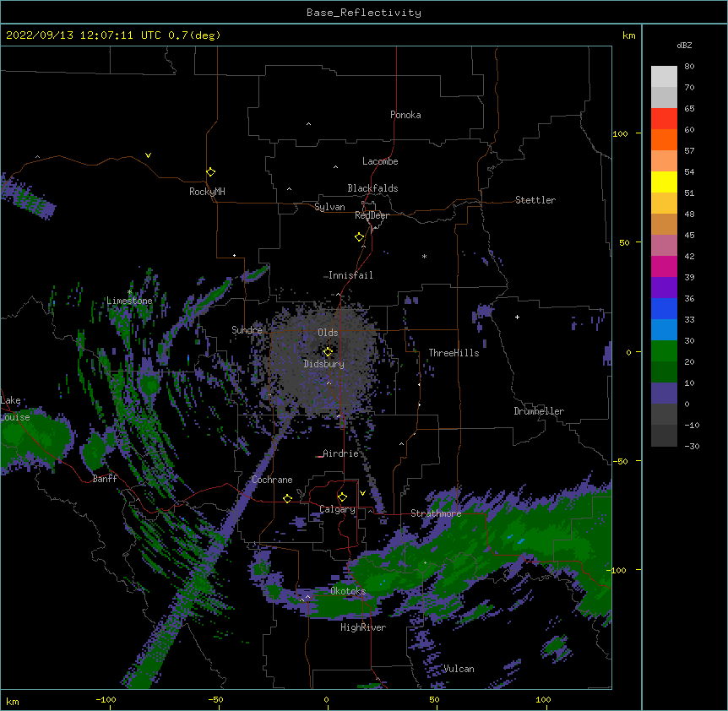Select the purple 39-36 dBZ legend color
728x711 pixels.
pos(664,287)
